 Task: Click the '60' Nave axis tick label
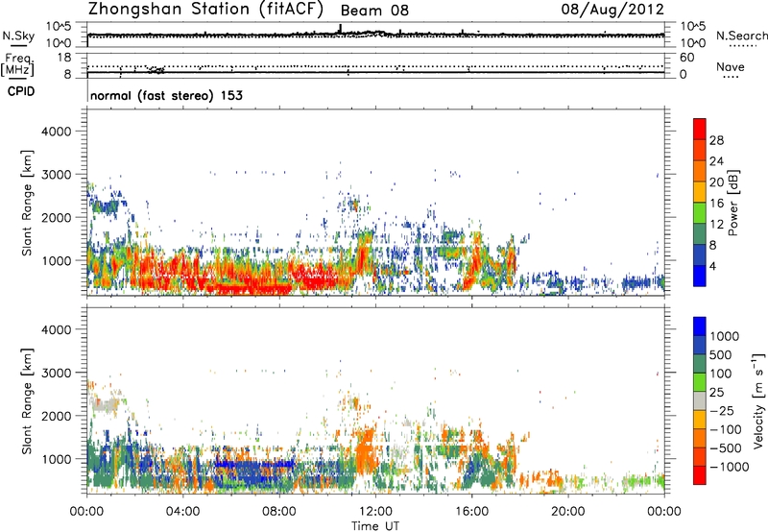coord(686,58)
